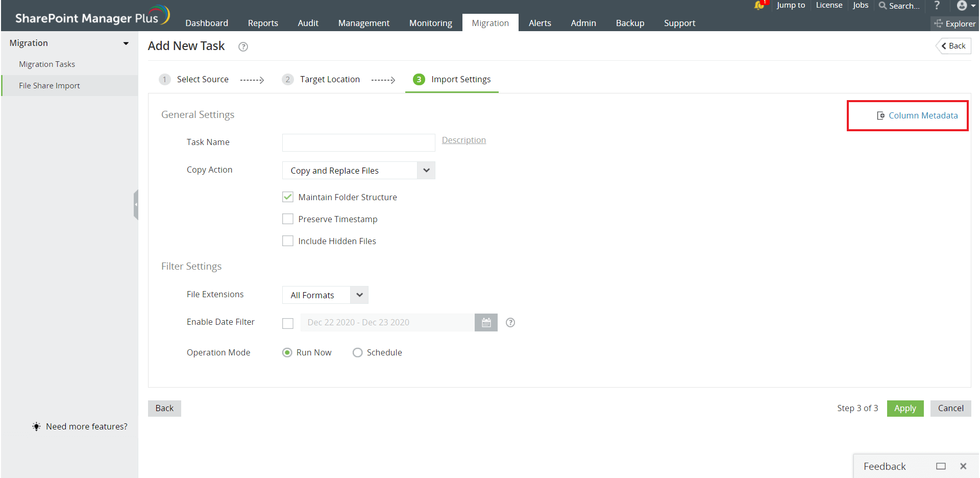Open the Reports tab

point(263,23)
